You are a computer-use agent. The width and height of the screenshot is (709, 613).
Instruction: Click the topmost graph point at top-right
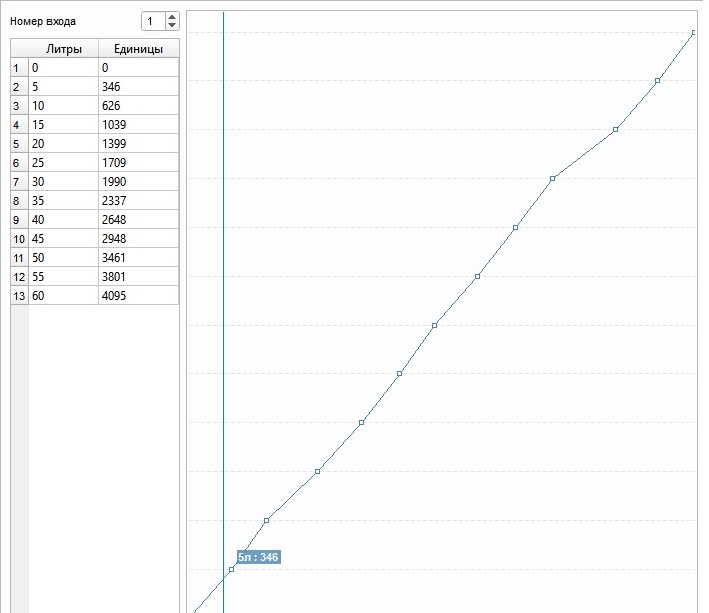[694, 33]
